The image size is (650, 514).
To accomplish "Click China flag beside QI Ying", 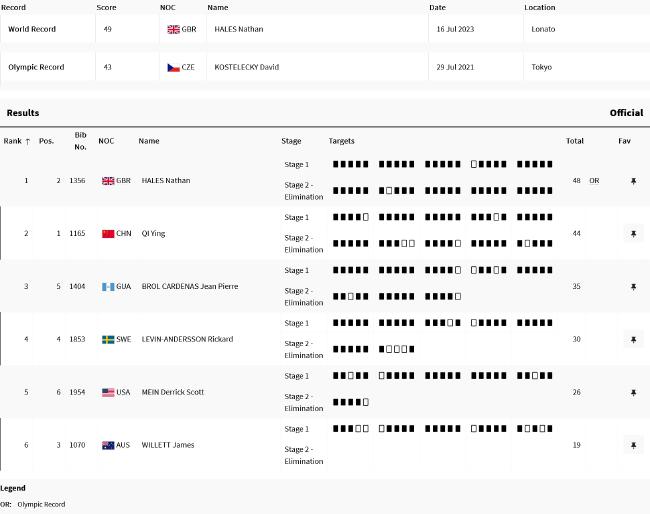I will [x=108, y=234].
